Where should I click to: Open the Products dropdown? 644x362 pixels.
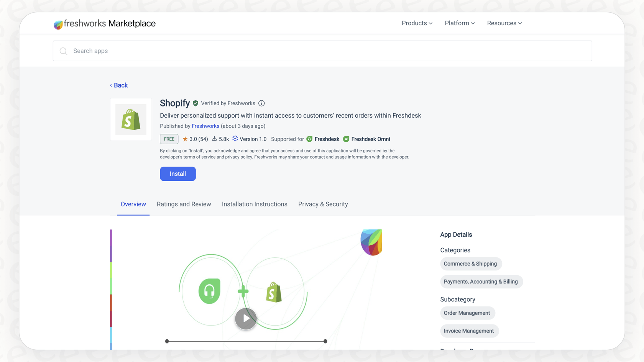[x=417, y=23]
